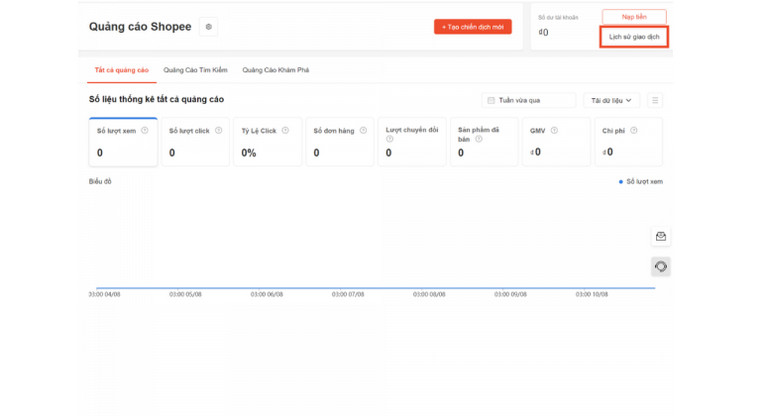Screen dimensions: 768x416
Task: Click the Biểu đồ chart label
Action: click(x=100, y=182)
